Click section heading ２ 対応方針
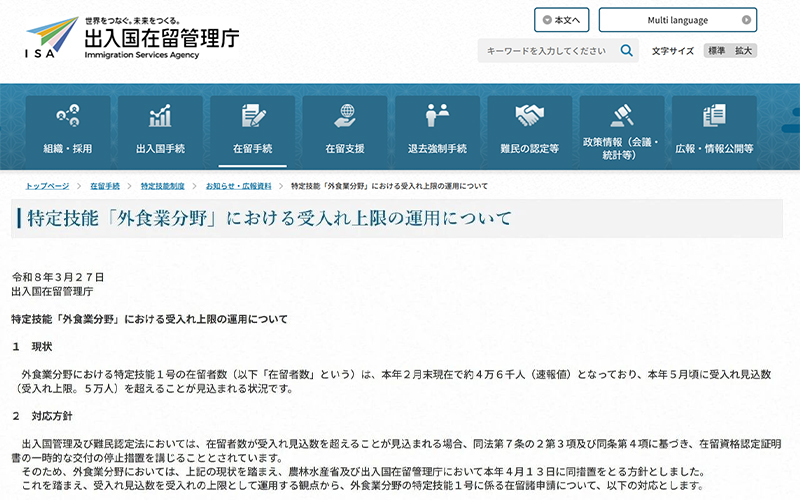Viewport: 800px width, 500px height. point(42,416)
